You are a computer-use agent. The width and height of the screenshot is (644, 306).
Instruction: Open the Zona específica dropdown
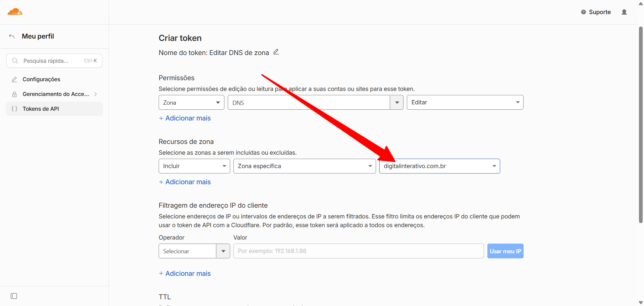pyautogui.click(x=305, y=166)
